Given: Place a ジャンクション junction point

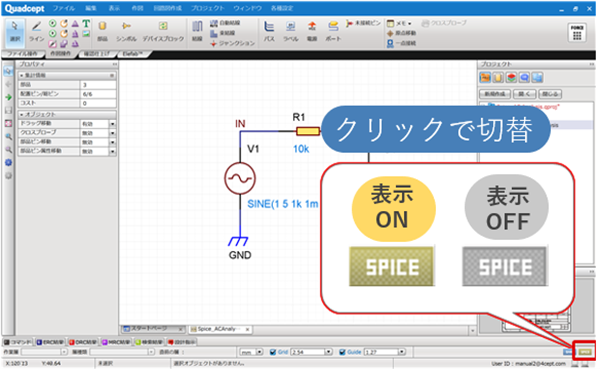Looking at the screenshot, I should (232, 43).
